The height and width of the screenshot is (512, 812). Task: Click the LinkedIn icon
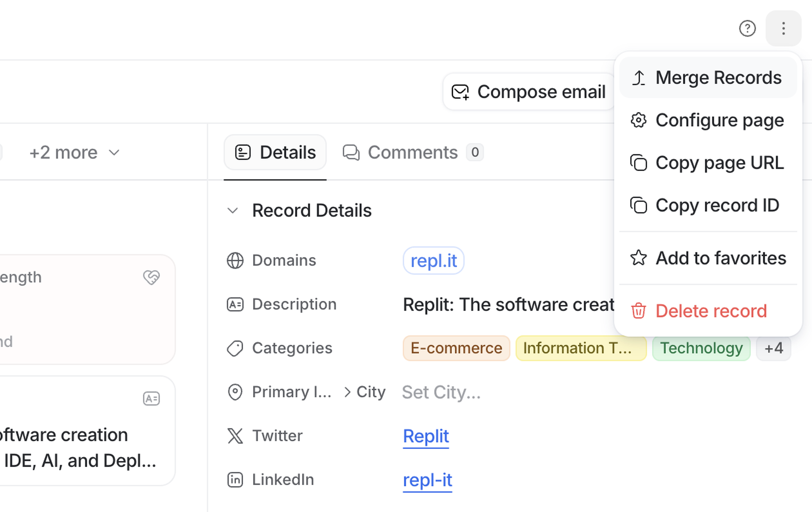tap(235, 480)
